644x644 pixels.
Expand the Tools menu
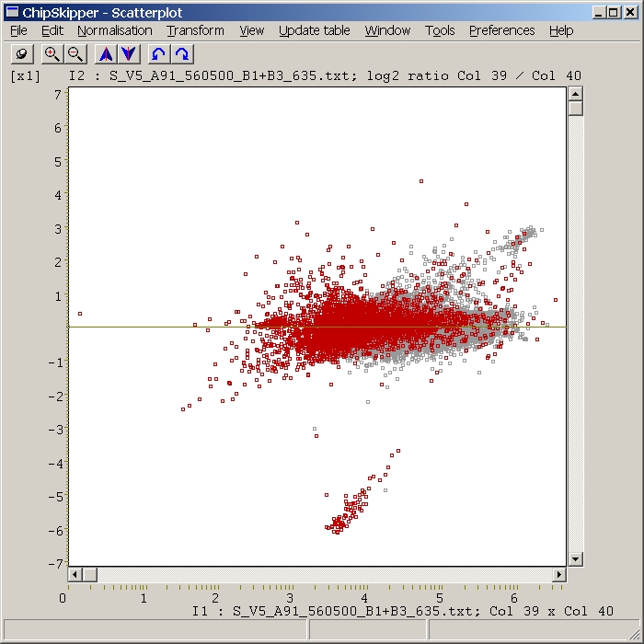pos(440,30)
